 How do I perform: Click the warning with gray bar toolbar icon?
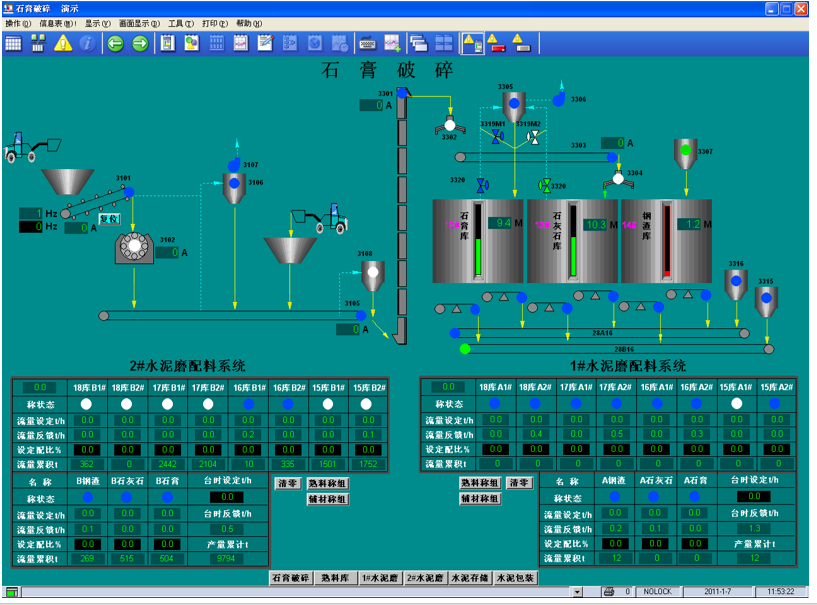(522, 44)
